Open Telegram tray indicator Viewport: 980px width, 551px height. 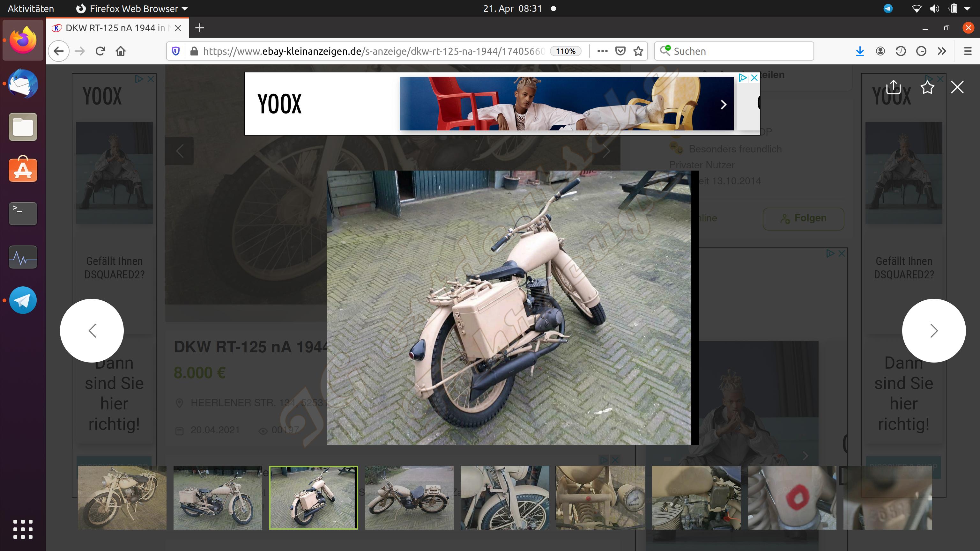[x=888, y=8]
